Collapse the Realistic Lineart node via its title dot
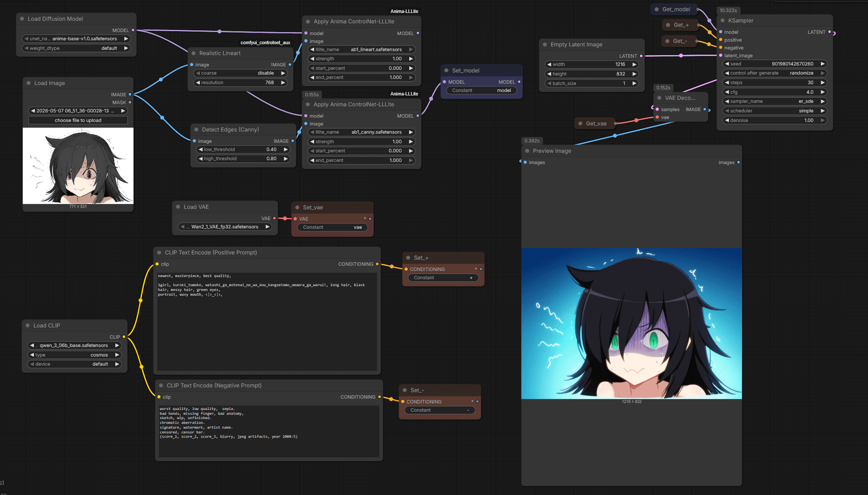The width and height of the screenshot is (868, 495). pyautogui.click(x=193, y=53)
